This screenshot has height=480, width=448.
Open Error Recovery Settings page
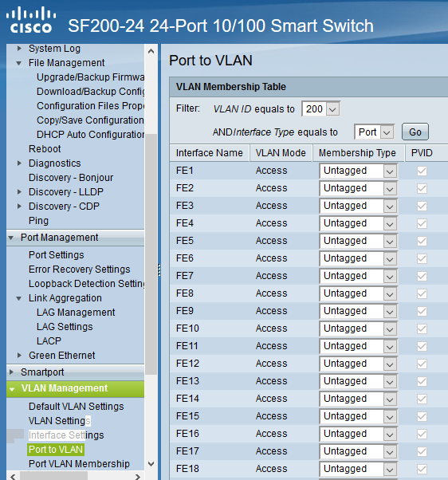coord(80,270)
